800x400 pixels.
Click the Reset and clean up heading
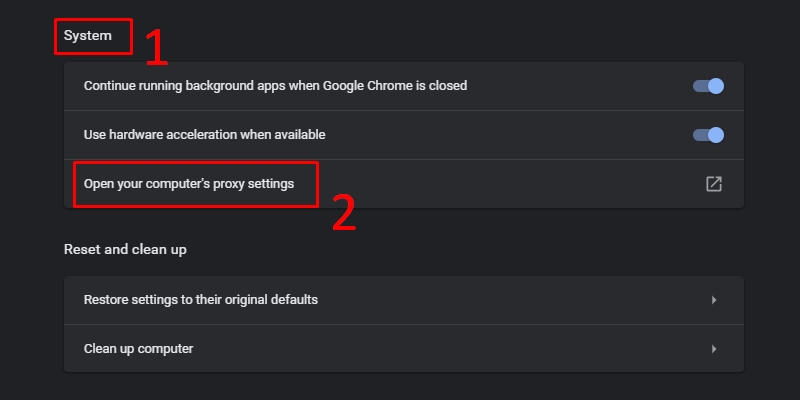click(x=125, y=249)
